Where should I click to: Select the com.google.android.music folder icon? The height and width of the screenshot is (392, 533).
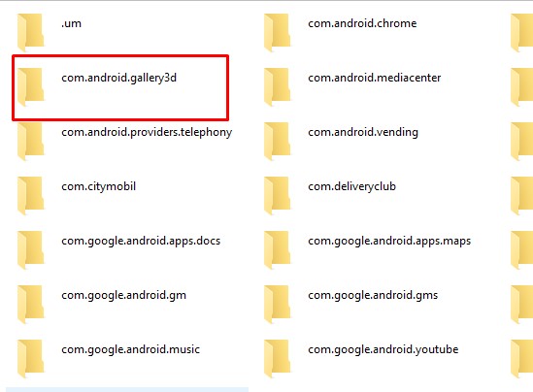(x=31, y=358)
